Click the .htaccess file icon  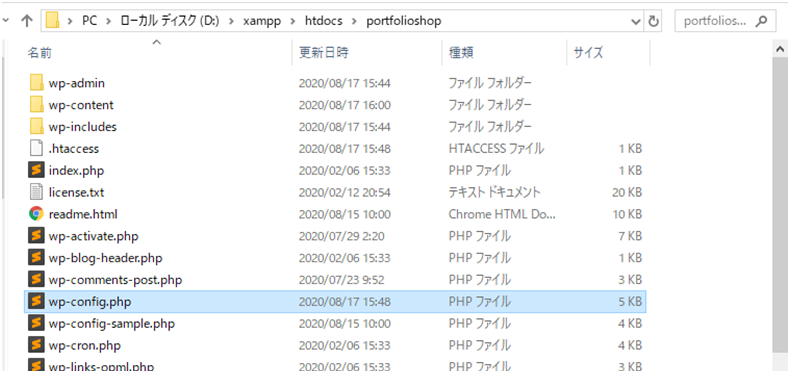(37, 148)
